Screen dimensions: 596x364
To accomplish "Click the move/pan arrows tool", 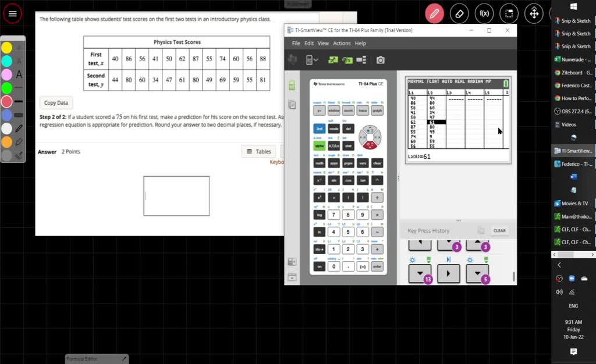I will pyautogui.click(x=534, y=13).
